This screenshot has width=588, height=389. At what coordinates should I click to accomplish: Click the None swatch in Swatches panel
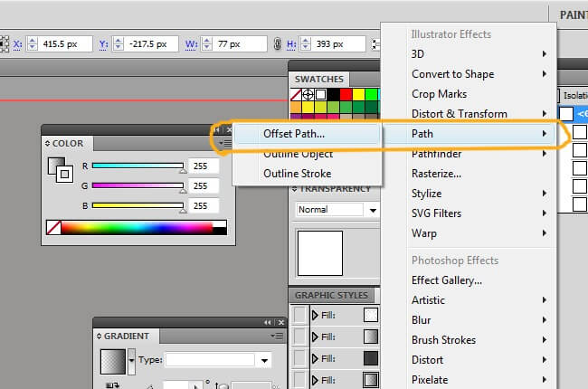point(297,94)
